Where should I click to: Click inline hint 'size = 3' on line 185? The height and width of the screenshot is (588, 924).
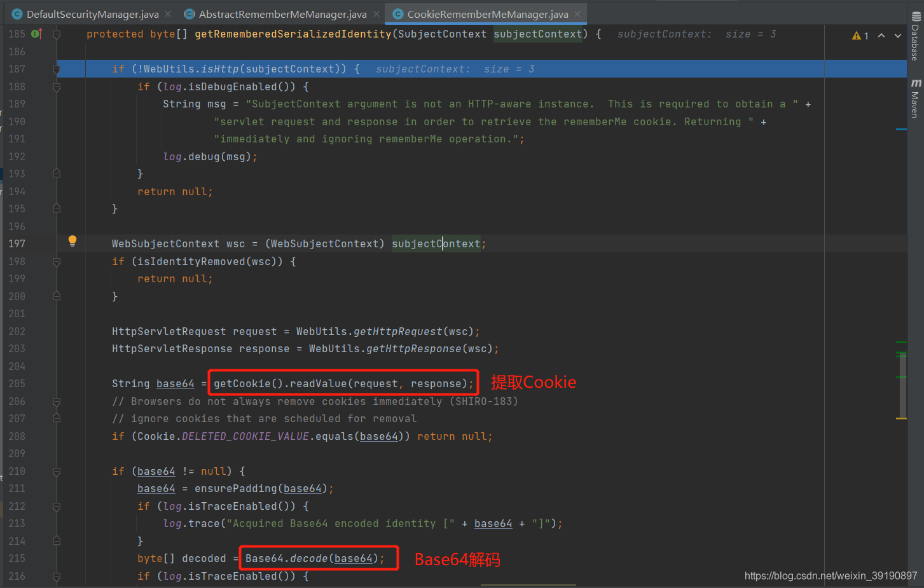tap(750, 34)
